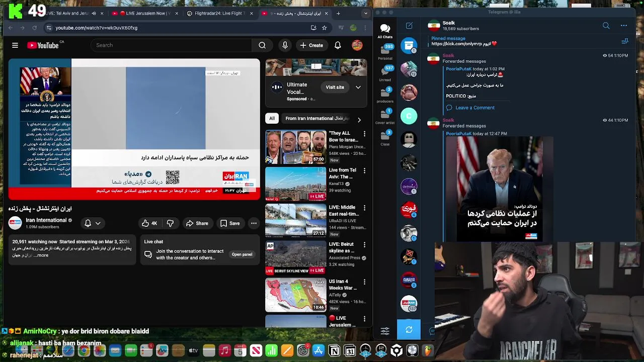Image resolution: width=644 pixels, height=362 pixels.
Task: Switch to Flightradar24 Live Flight tab
Action: [219, 14]
